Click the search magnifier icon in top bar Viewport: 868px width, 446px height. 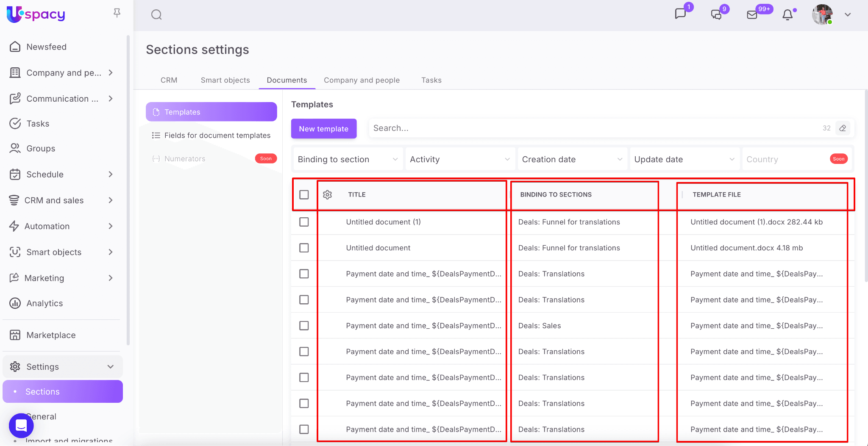click(156, 15)
